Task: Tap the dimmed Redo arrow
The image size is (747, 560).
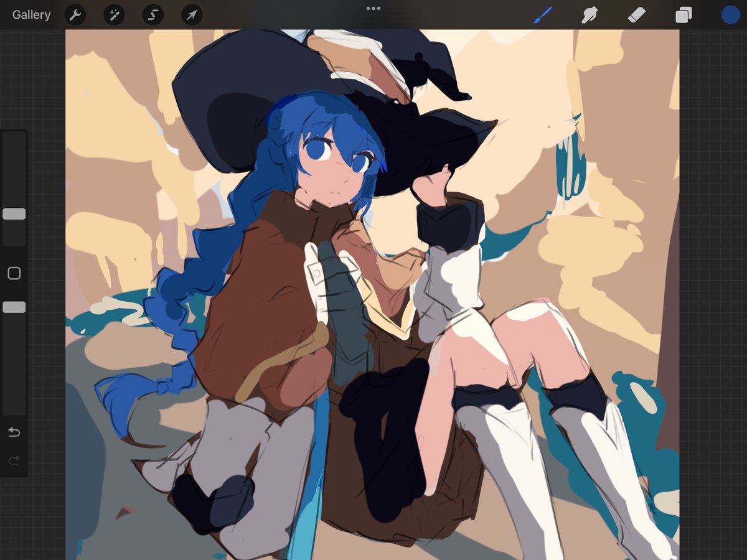Action: [x=14, y=460]
